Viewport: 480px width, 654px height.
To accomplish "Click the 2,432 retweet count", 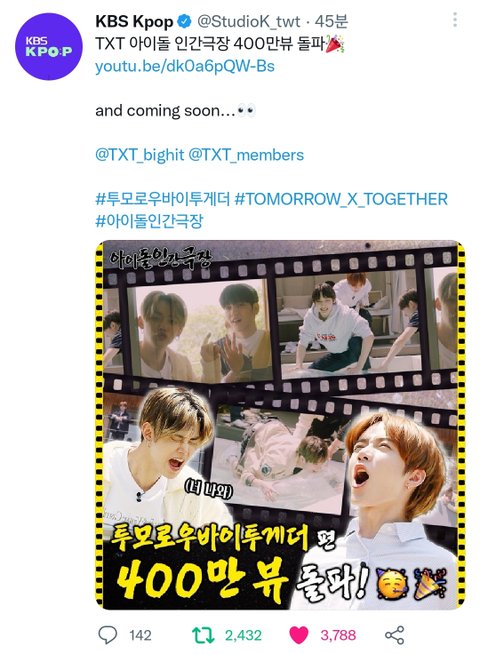I will coord(244,635).
